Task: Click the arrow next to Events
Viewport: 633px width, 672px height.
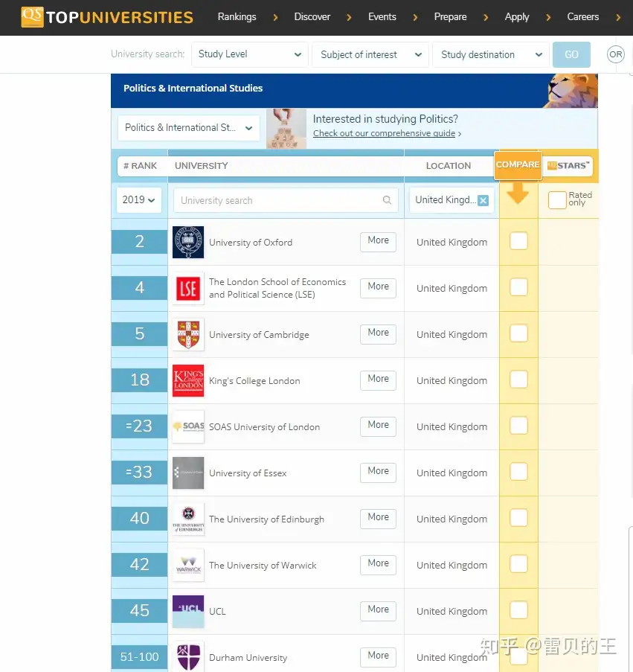Action: 415,18
